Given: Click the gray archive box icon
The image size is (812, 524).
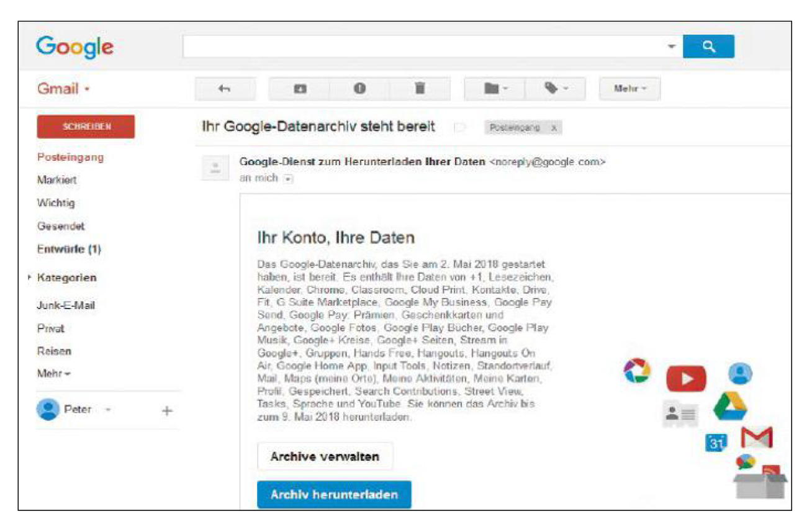Looking at the screenshot, I should click(760, 486).
